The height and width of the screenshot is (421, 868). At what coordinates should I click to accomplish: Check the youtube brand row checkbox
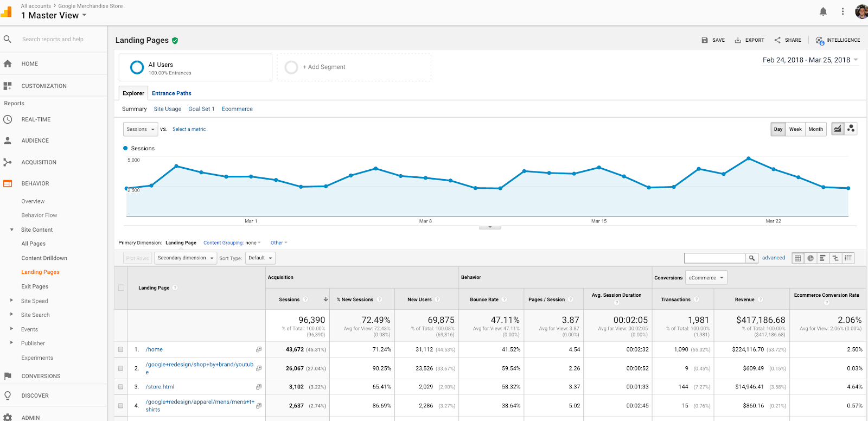(120, 368)
